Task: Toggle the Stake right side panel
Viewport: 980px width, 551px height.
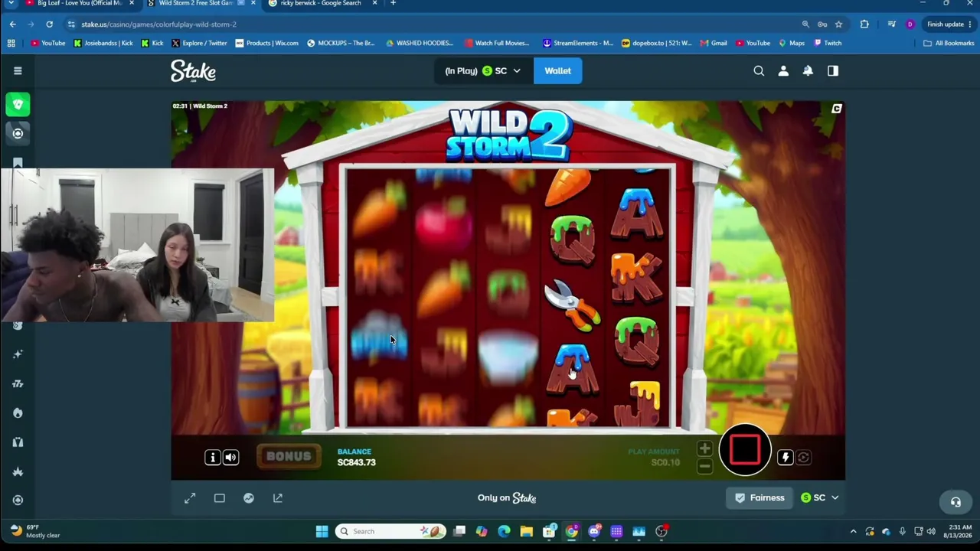Action: pos(833,70)
